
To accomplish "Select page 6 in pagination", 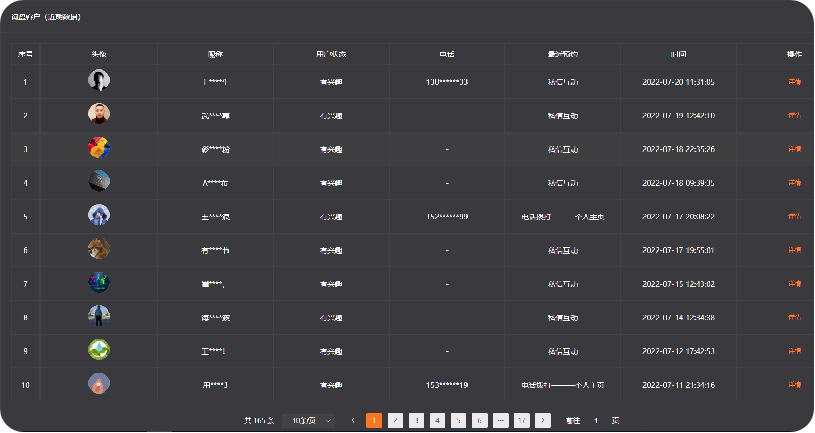I will (x=479, y=421).
